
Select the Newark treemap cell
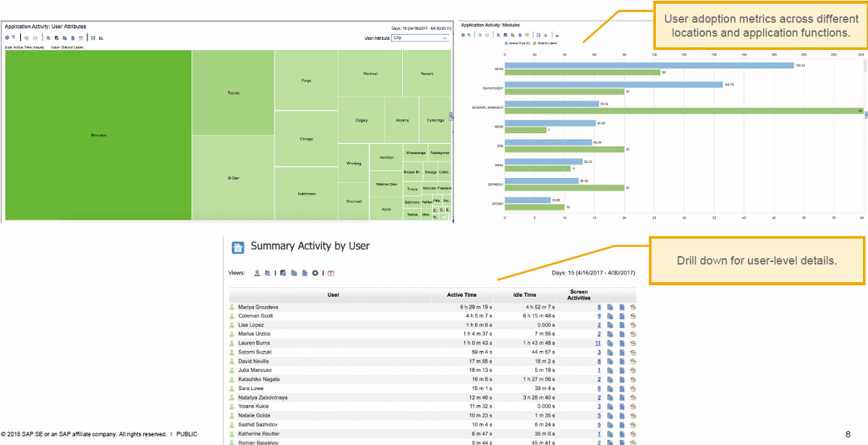pyautogui.click(x=427, y=74)
